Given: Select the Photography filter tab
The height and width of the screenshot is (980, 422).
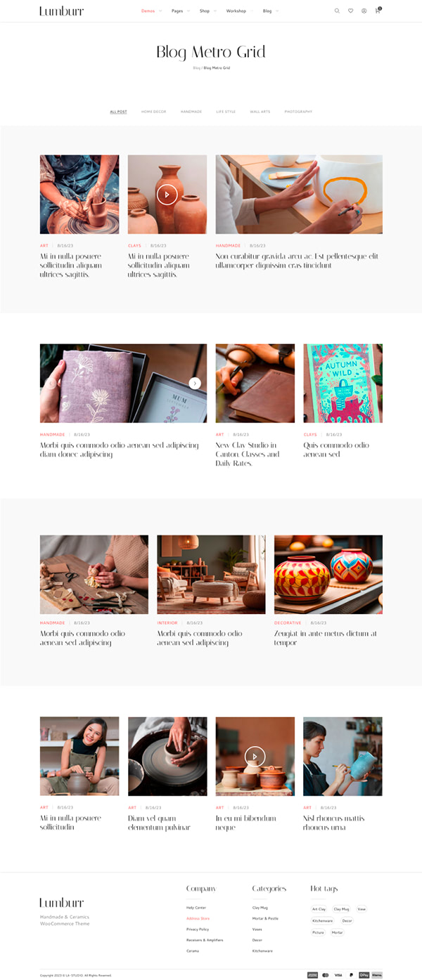Looking at the screenshot, I should [x=298, y=112].
